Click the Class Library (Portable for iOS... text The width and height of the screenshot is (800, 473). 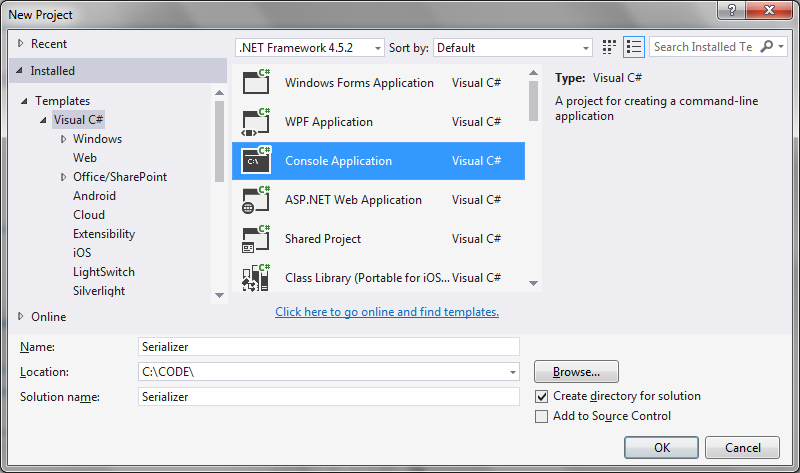pos(367,278)
